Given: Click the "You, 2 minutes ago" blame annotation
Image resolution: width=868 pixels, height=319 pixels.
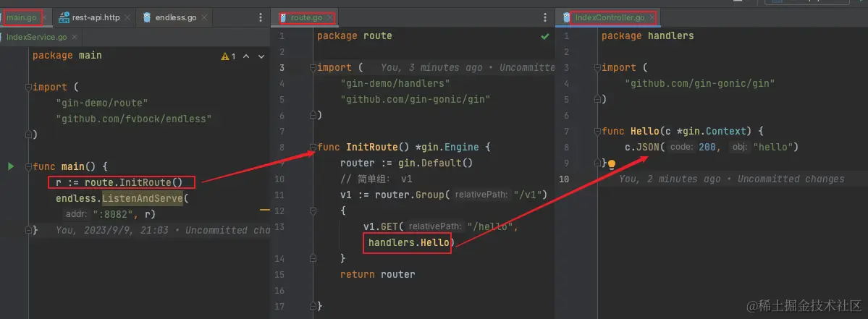Looking at the screenshot, I should tap(732, 179).
